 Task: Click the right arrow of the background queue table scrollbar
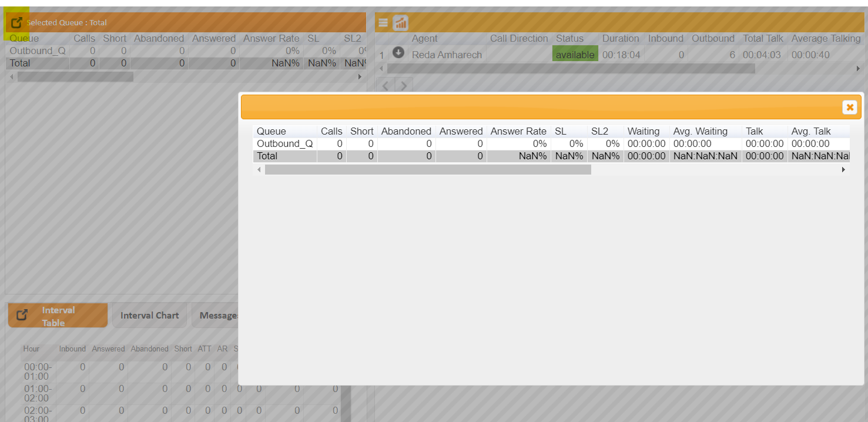point(360,76)
